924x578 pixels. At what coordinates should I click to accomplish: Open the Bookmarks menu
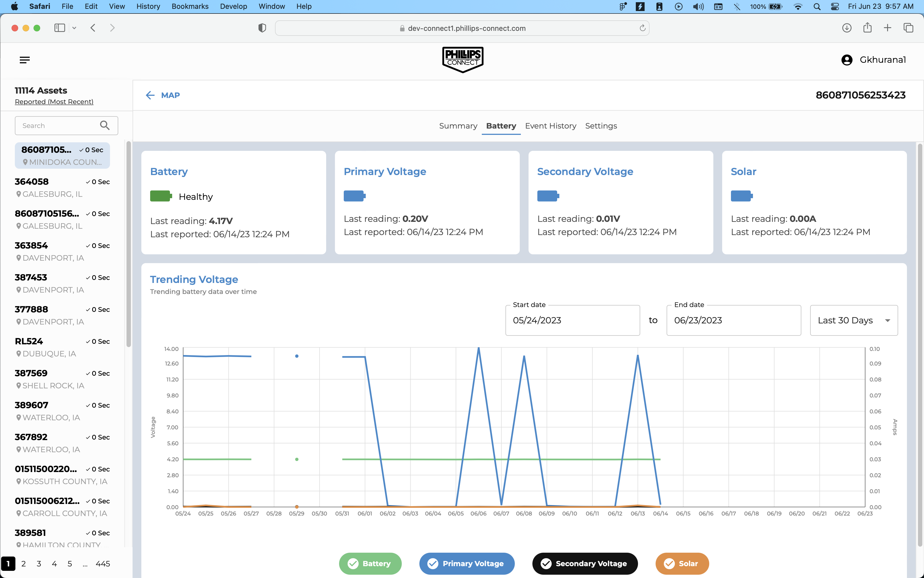190,7
